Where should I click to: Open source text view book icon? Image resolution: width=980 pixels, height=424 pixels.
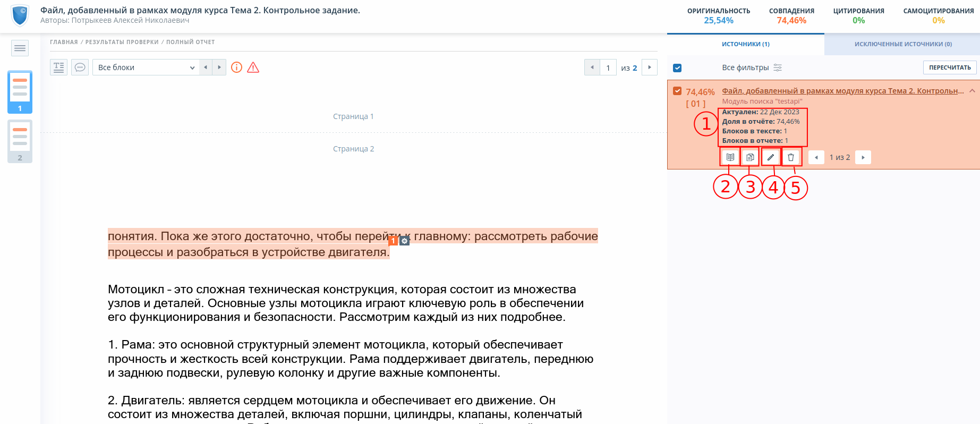(730, 157)
